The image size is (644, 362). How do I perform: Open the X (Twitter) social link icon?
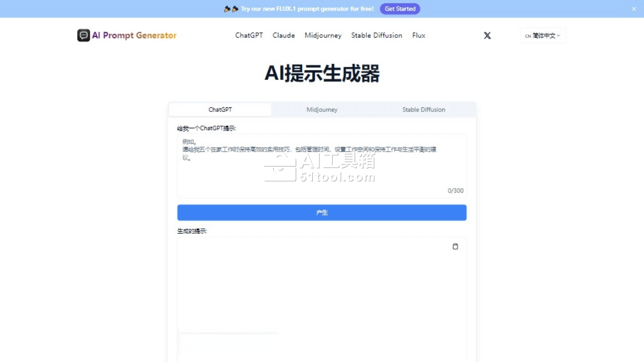pyautogui.click(x=487, y=35)
